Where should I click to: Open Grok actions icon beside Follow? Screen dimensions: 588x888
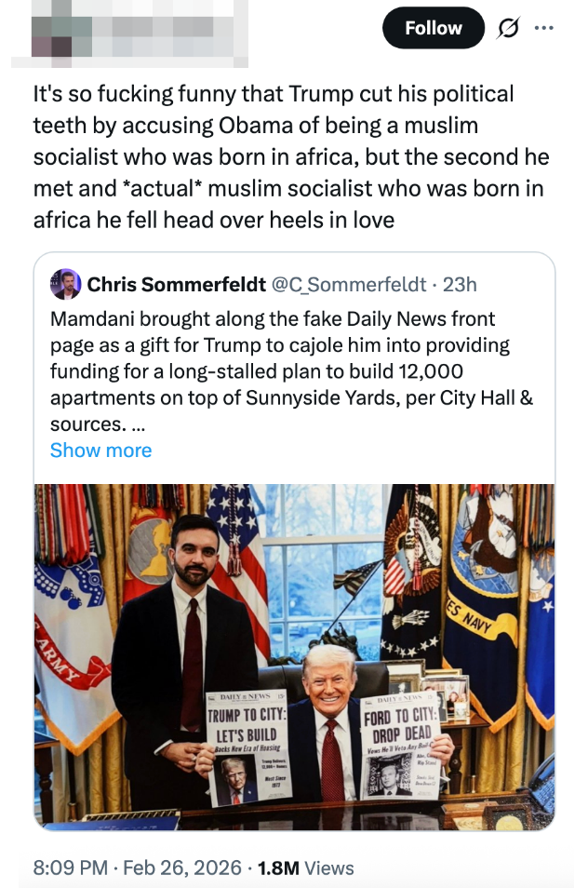tap(508, 28)
